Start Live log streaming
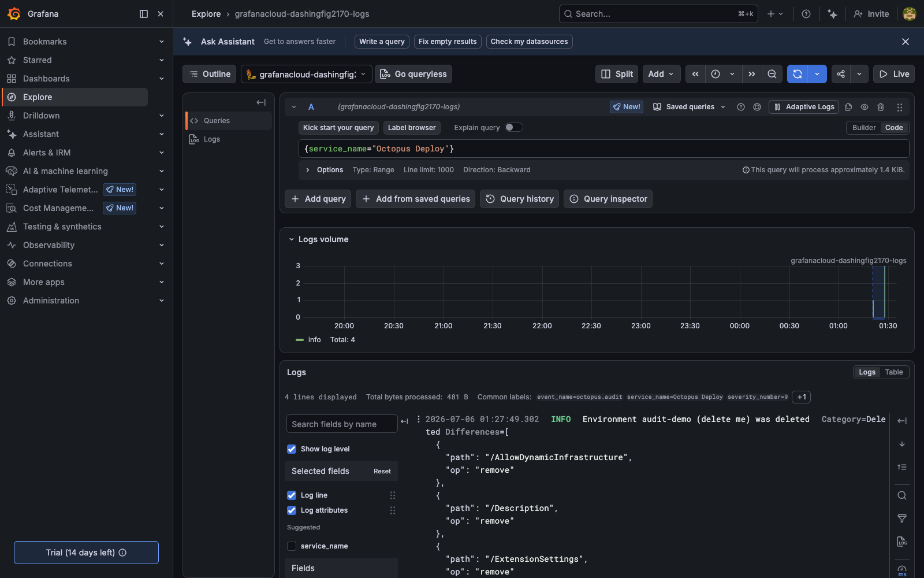Image resolution: width=924 pixels, height=578 pixels. click(x=894, y=74)
